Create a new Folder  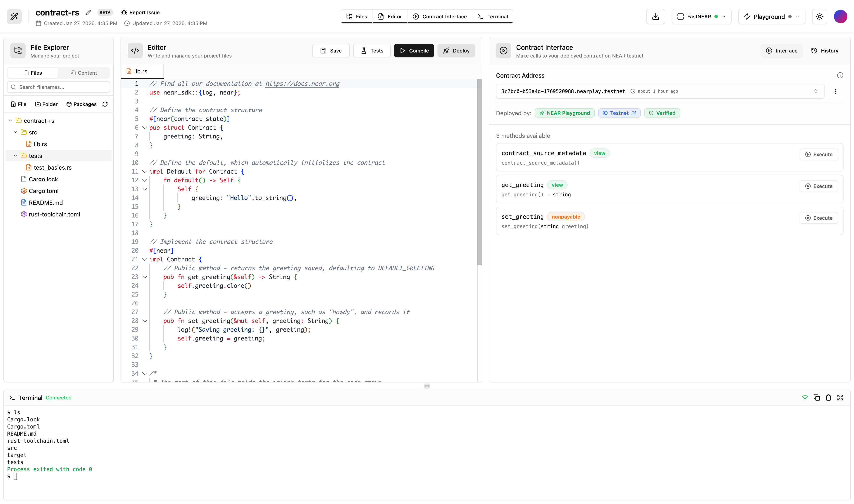tap(46, 104)
